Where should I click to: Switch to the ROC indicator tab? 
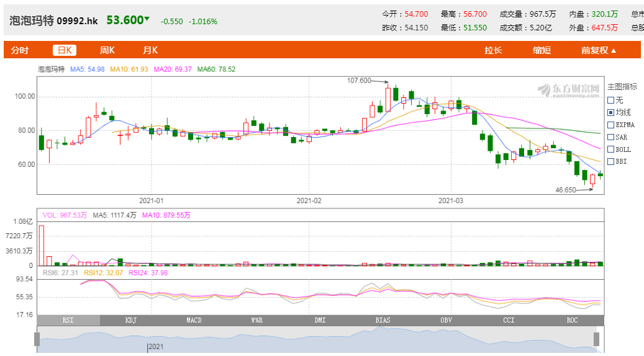(x=572, y=320)
